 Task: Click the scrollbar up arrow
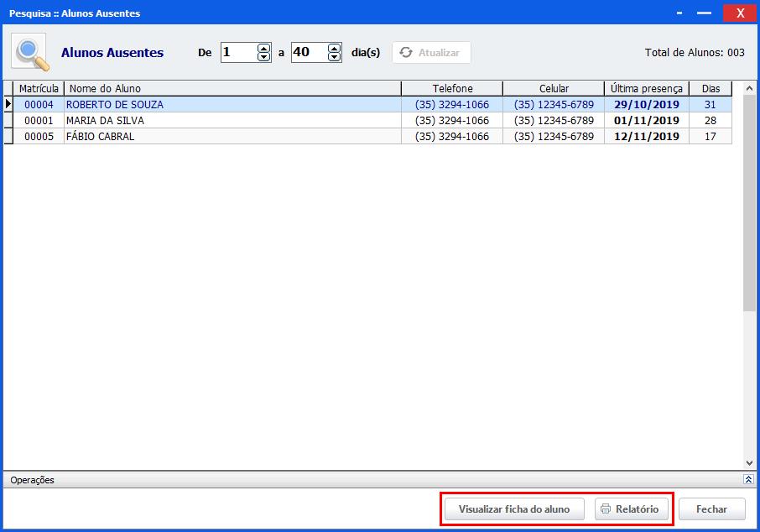749,88
